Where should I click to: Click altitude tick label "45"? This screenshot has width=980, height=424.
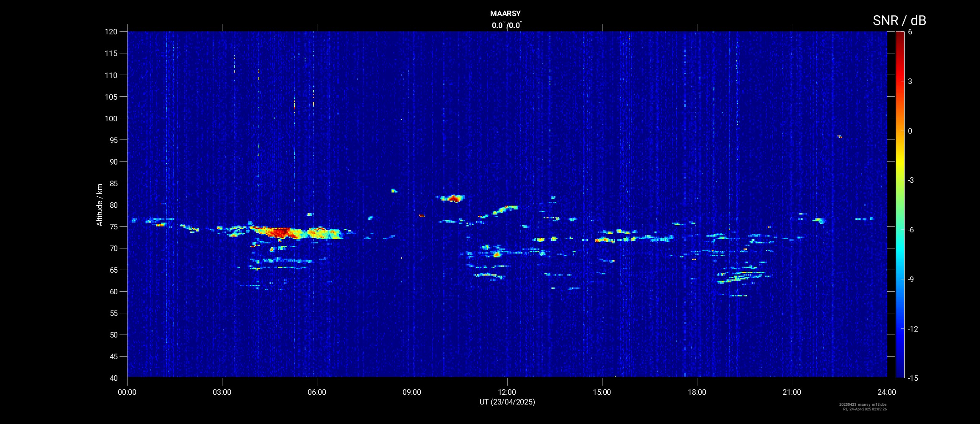(x=113, y=356)
